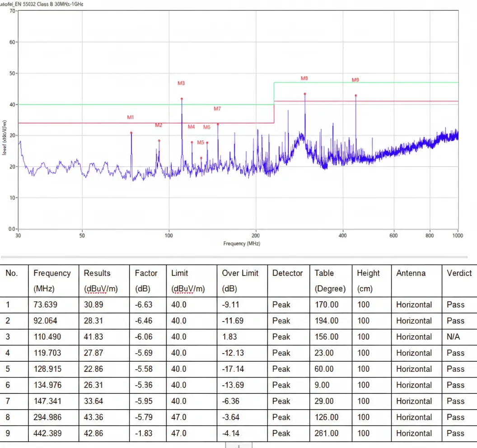Select the M6 marker label

click(206, 127)
